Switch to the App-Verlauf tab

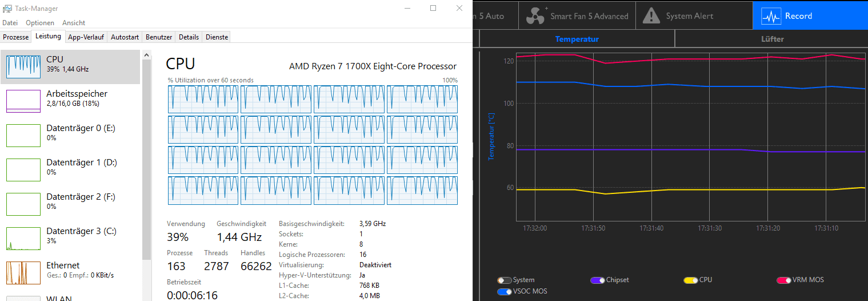click(86, 37)
